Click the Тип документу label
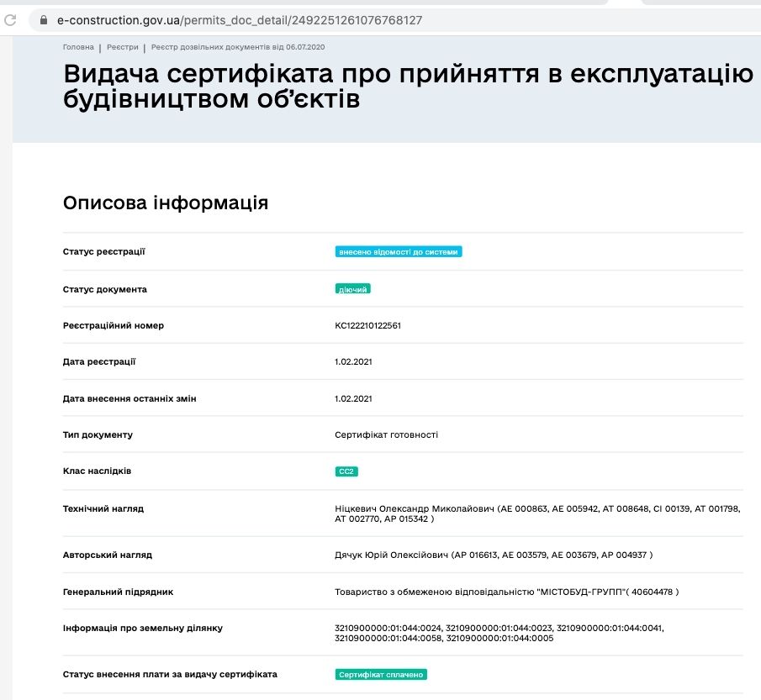This screenshot has width=761, height=700. click(x=98, y=434)
